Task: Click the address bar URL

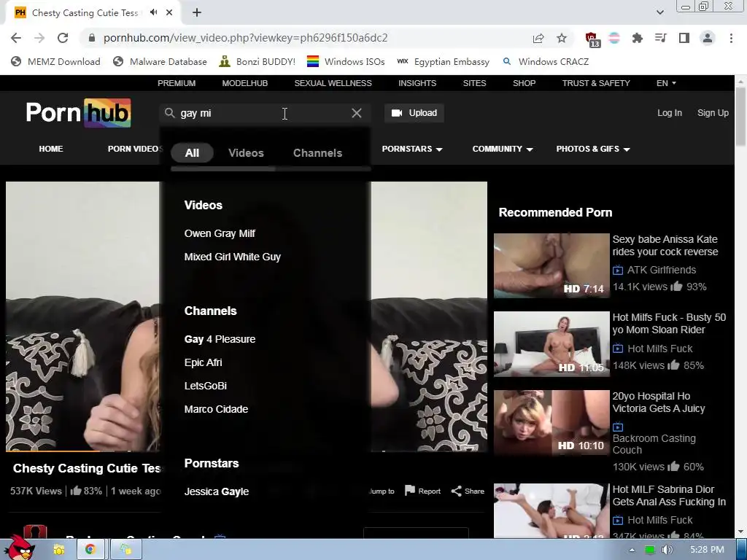Action: pyautogui.click(x=245, y=38)
